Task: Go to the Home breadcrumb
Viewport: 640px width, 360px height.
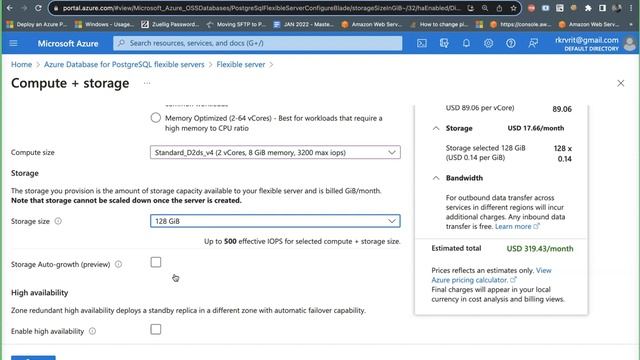Action: [x=21, y=64]
